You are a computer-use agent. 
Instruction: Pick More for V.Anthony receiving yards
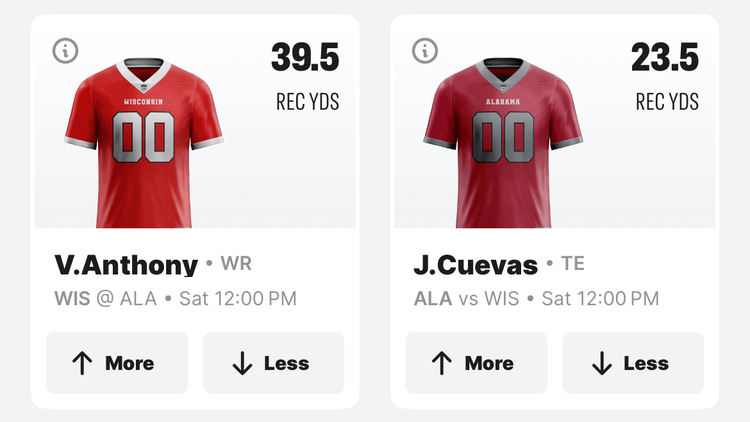(117, 363)
